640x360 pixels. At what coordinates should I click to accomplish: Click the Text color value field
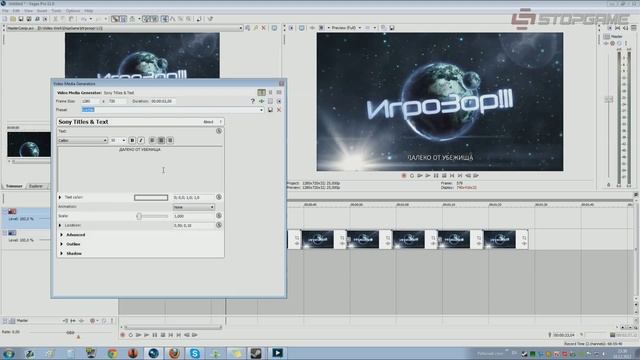pos(193,198)
